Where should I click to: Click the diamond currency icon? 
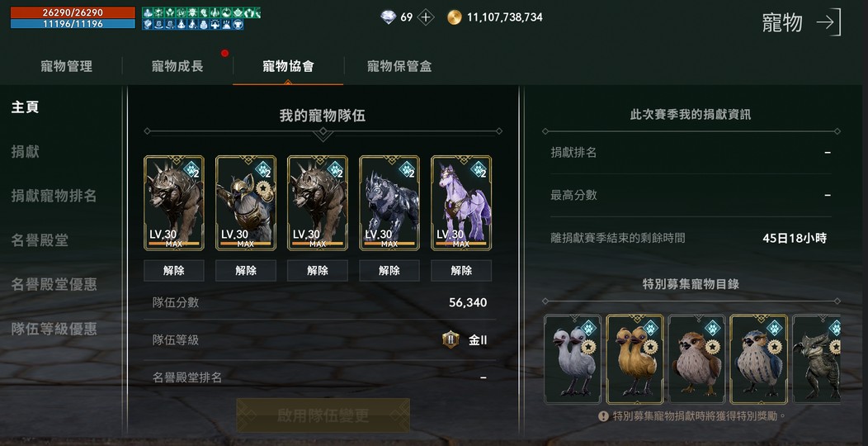click(x=389, y=17)
